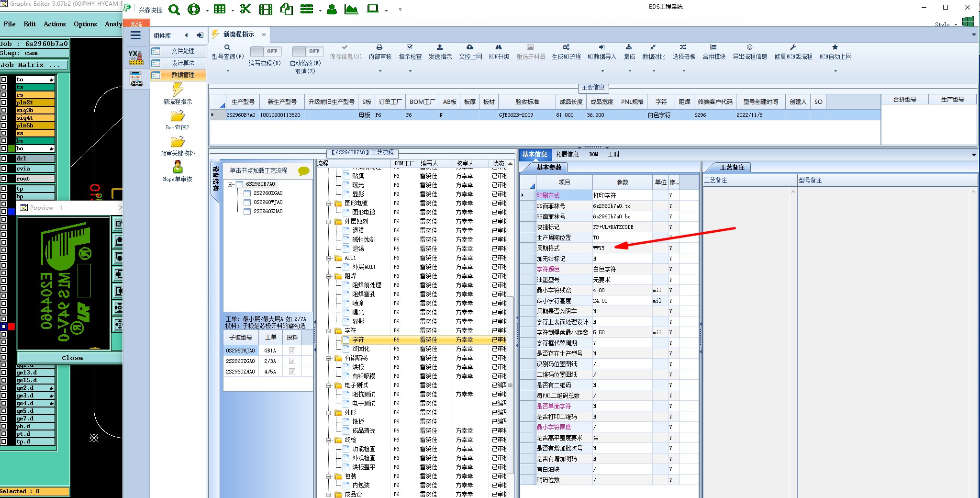
Task: Toggle 投料 checkbox for 2S2960ZGA0
Action: click(292, 361)
